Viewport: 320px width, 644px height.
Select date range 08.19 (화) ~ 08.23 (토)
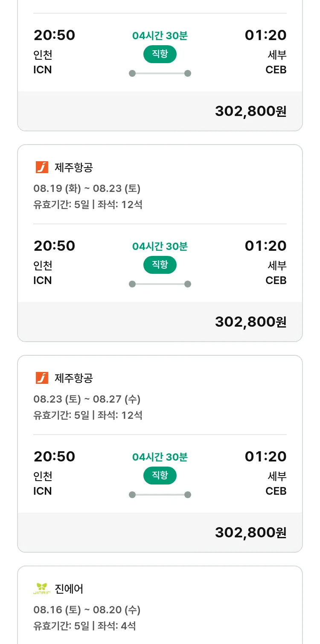click(x=87, y=189)
